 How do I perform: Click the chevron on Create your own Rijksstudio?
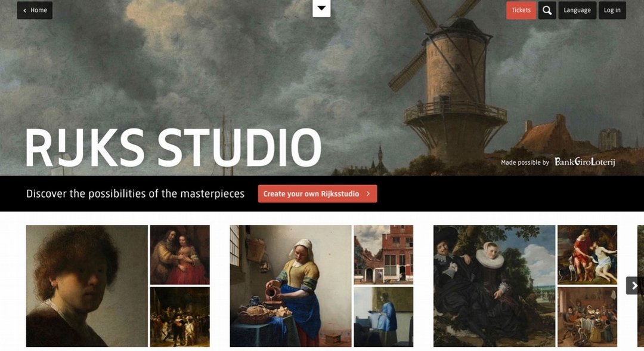tap(368, 193)
